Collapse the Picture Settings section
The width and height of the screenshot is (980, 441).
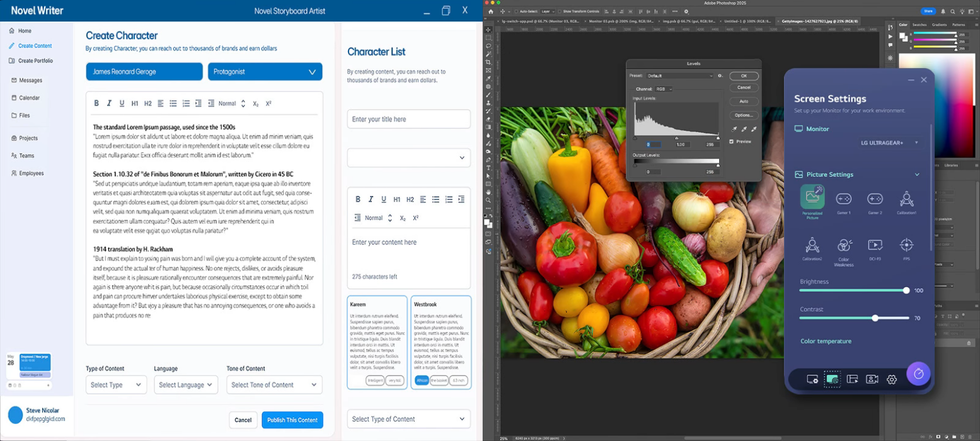[917, 175]
